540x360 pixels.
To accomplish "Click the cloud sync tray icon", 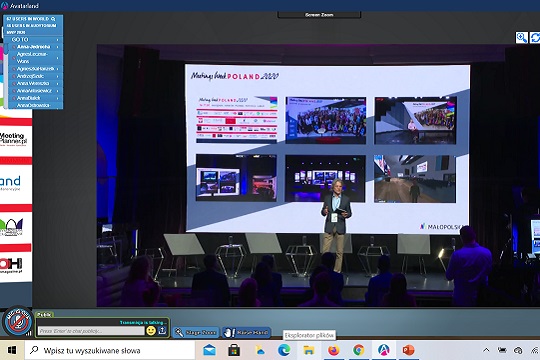I will (518, 351).
